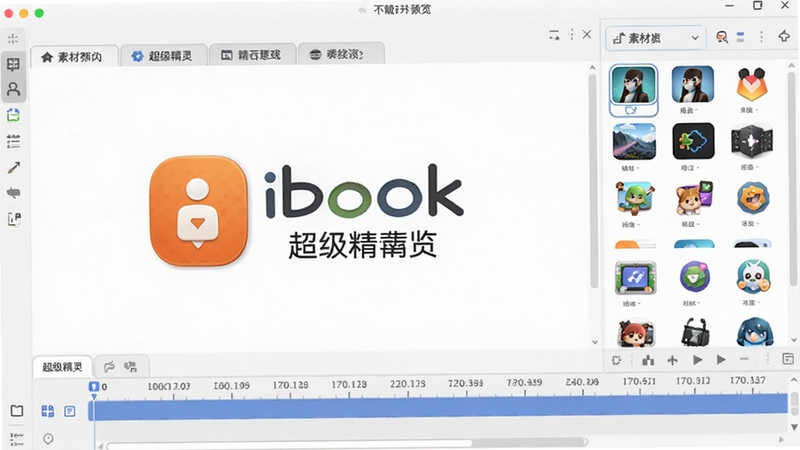This screenshot has width=800, height=450.
Task: Click the flag icon next to 超级精灵 timeline tab
Action: (109, 366)
